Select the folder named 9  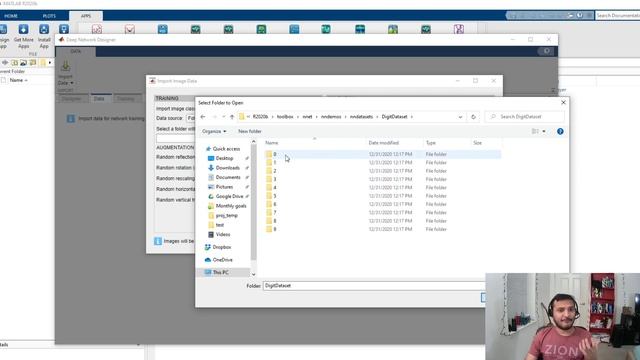[x=382, y=229]
